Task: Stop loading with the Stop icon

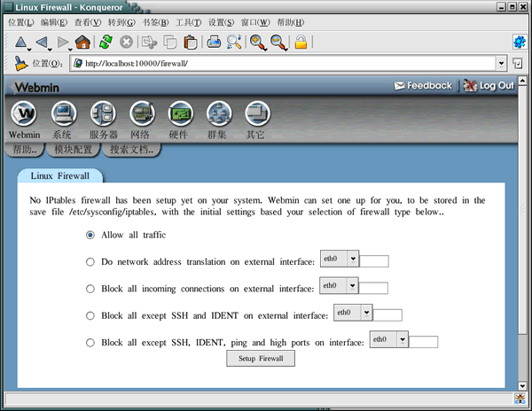Action: point(126,43)
